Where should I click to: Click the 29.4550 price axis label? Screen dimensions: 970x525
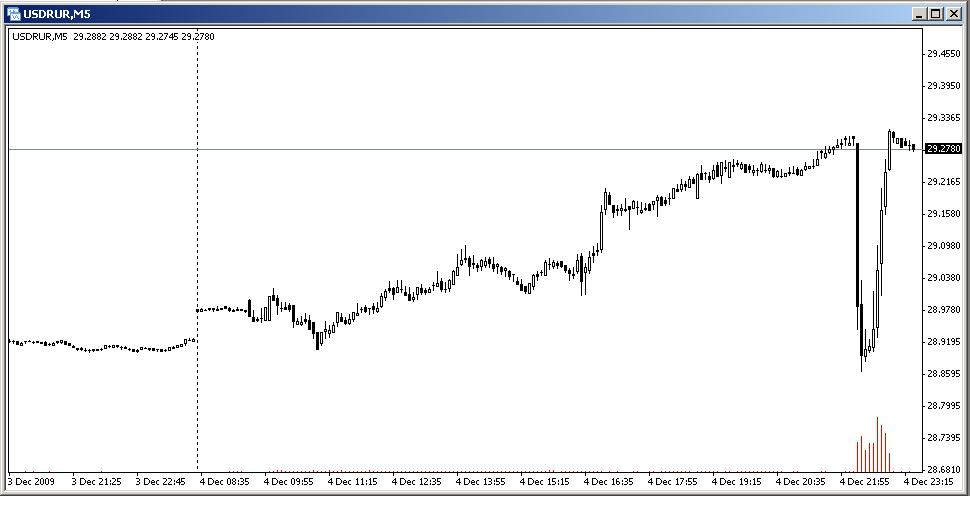944,54
